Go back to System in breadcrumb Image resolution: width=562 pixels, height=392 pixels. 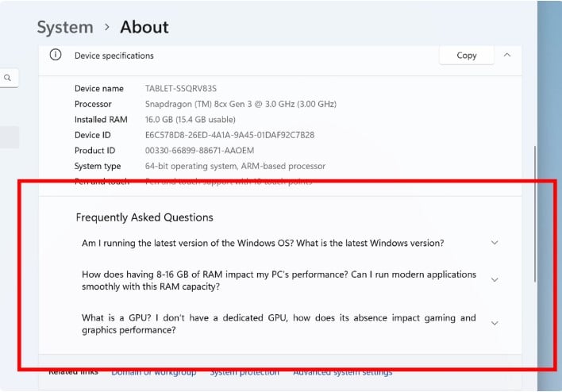click(65, 27)
